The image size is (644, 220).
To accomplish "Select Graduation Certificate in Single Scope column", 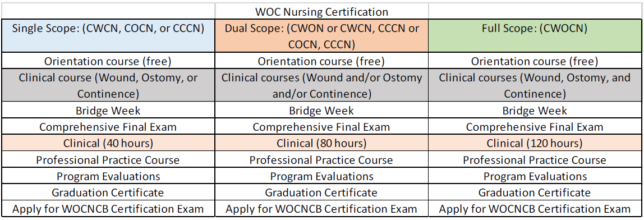I will [108, 192].
